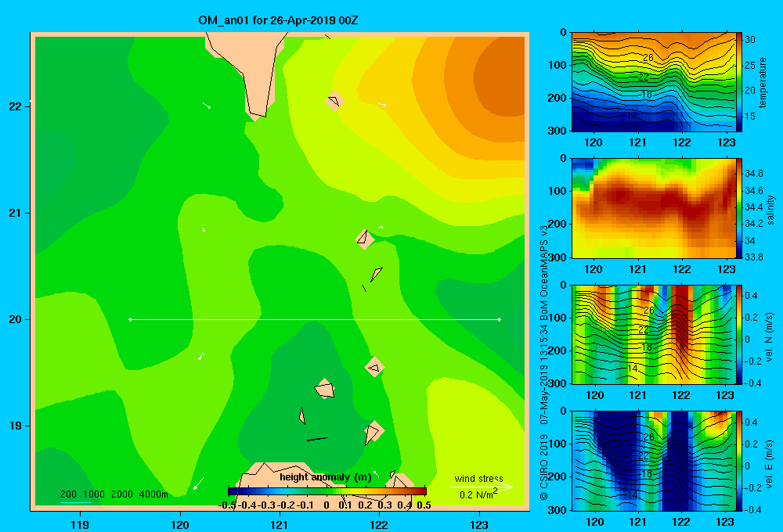Click the '123' longitude tick on main map
The width and height of the screenshot is (783, 532).
click(x=479, y=524)
